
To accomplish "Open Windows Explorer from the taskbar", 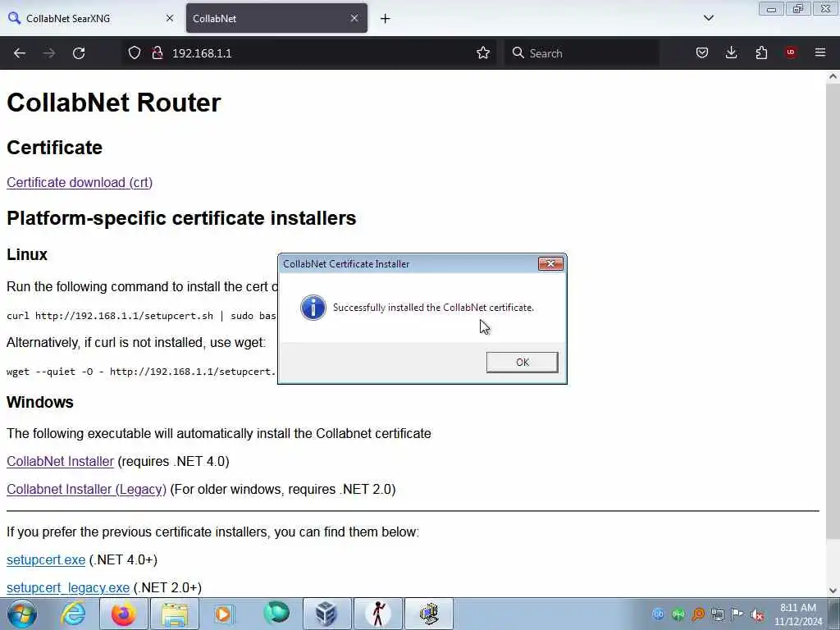I will [175, 614].
